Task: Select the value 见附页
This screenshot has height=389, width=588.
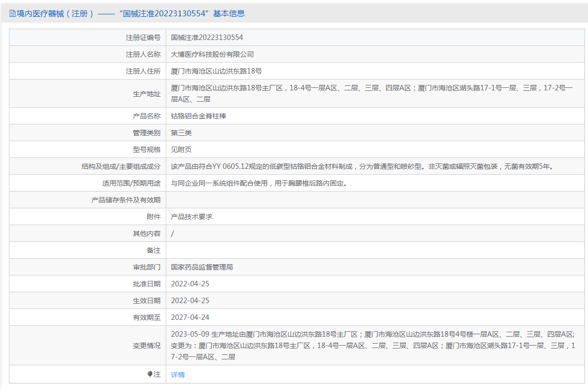Action: coord(181,150)
